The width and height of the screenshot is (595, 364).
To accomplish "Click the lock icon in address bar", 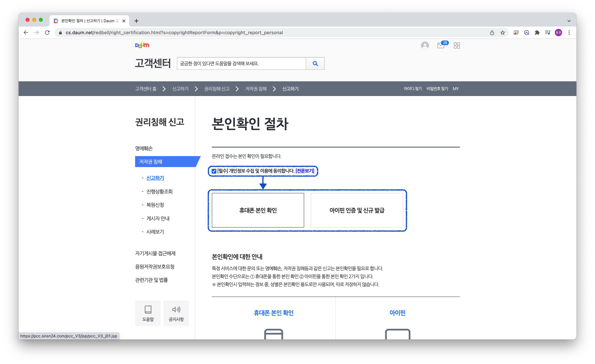I will (x=60, y=33).
